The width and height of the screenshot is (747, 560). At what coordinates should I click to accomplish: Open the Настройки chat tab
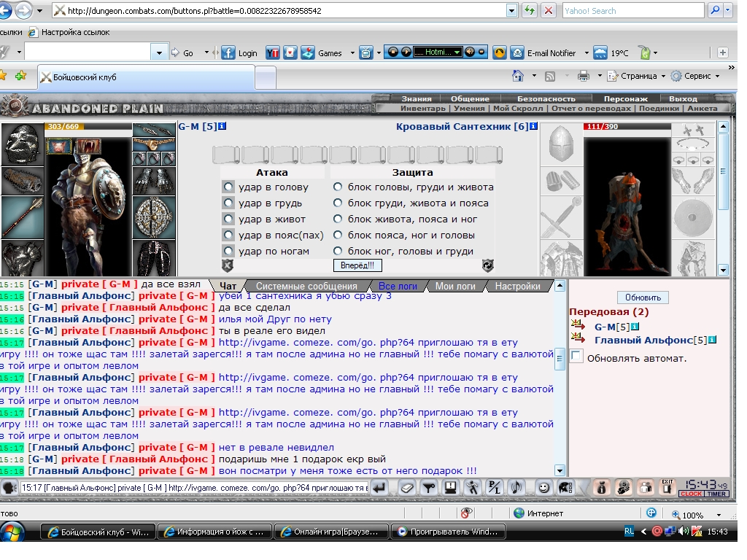(x=517, y=286)
